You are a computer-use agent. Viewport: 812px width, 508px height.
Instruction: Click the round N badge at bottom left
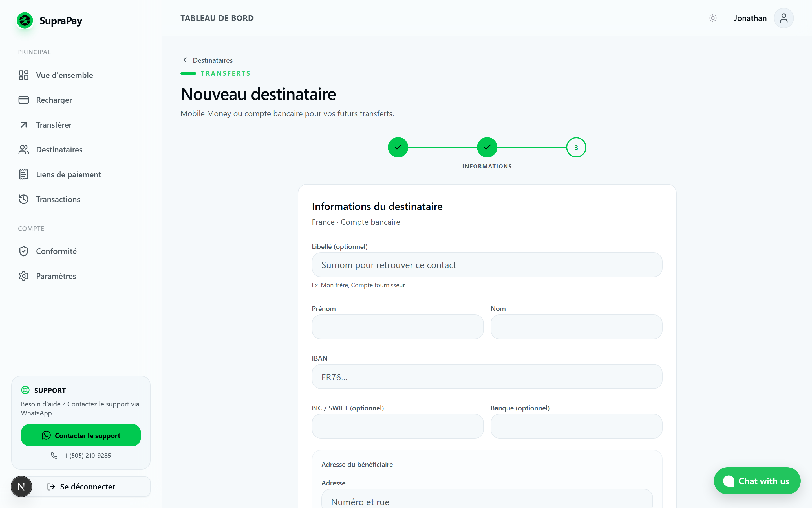click(x=21, y=486)
